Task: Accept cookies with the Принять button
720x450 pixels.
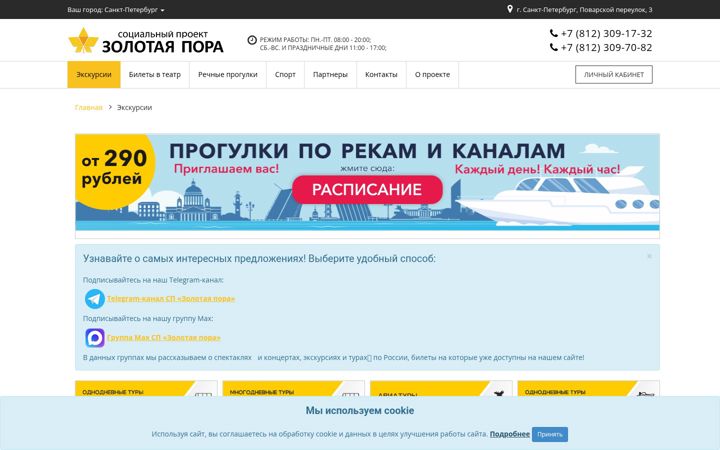Action: [550, 434]
